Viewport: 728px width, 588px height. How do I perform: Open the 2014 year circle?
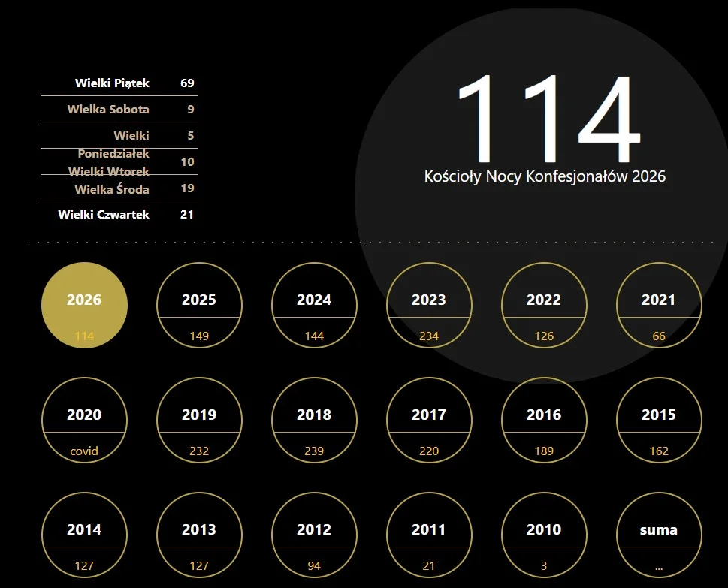(84, 535)
